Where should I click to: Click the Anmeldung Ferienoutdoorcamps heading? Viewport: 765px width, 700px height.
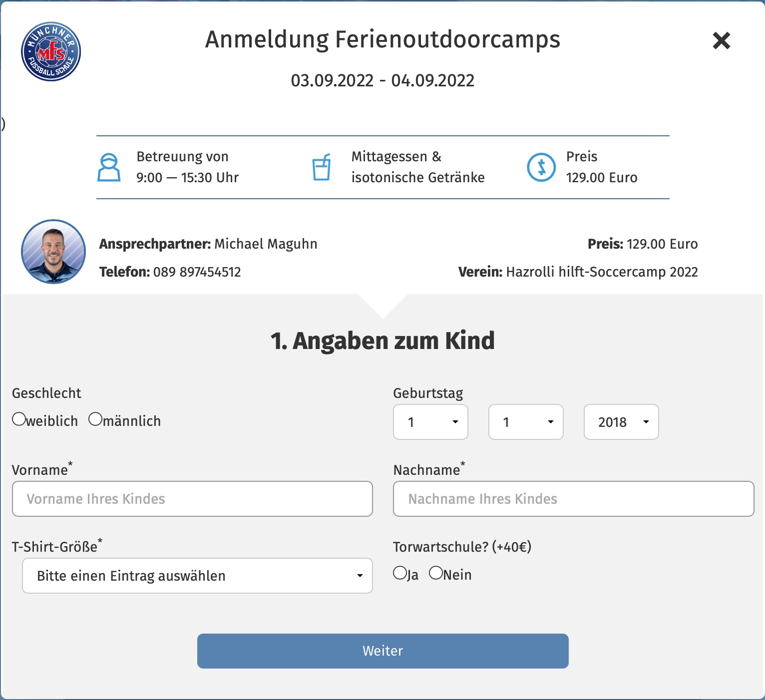click(x=382, y=40)
